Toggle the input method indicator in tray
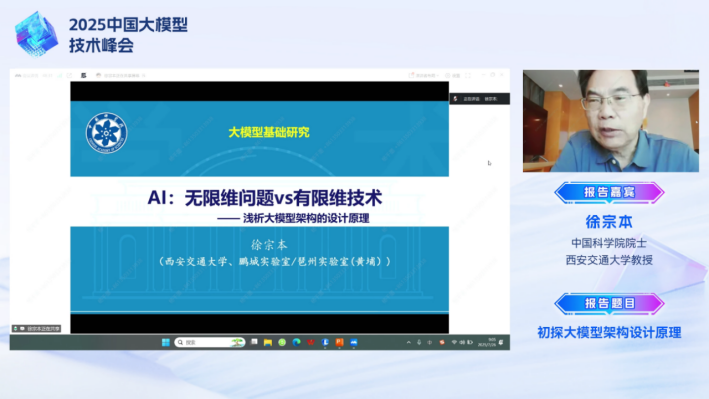Viewport: 709px width, 399px height. (x=430, y=342)
